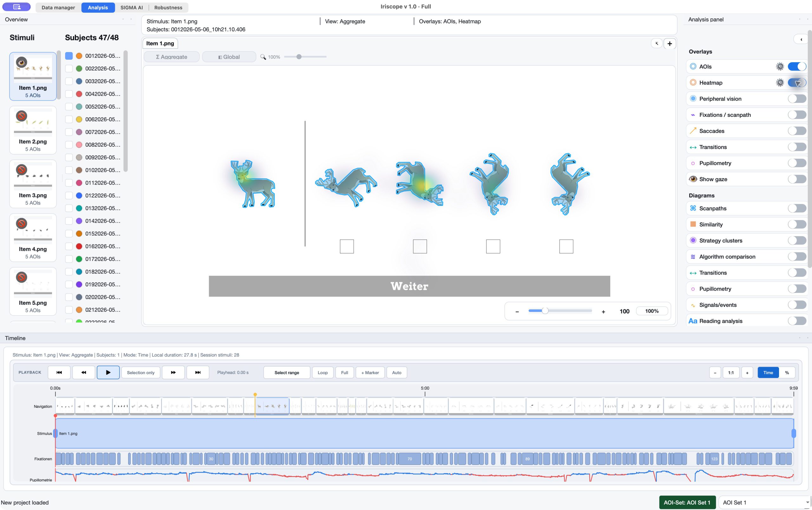Switch to Global view mode
The image size is (812, 510).
pyautogui.click(x=229, y=57)
